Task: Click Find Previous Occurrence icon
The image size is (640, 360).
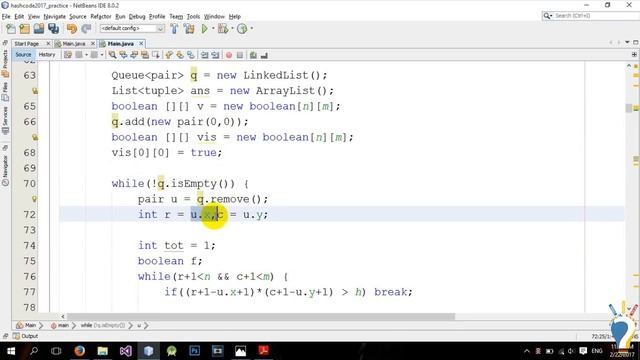Action: coord(123,55)
